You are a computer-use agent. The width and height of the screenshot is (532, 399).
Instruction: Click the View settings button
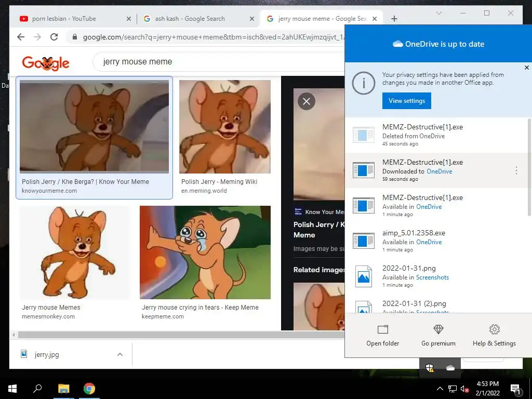(x=406, y=101)
